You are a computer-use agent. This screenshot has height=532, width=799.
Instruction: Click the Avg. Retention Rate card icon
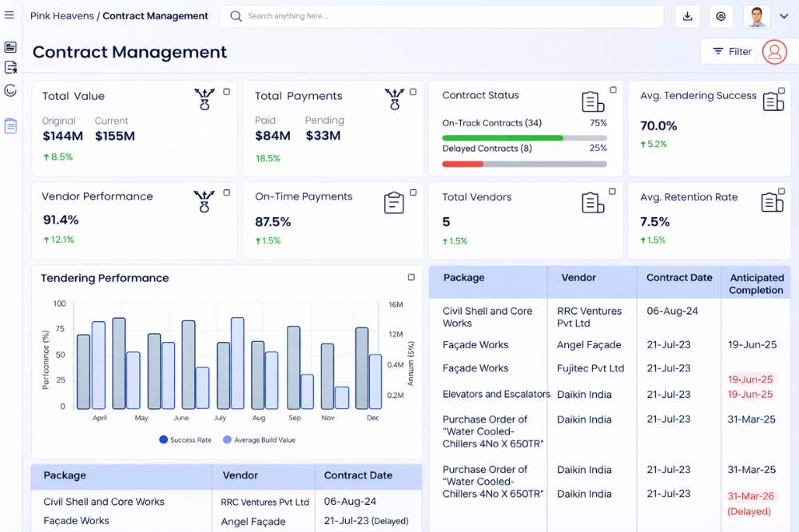(x=773, y=202)
